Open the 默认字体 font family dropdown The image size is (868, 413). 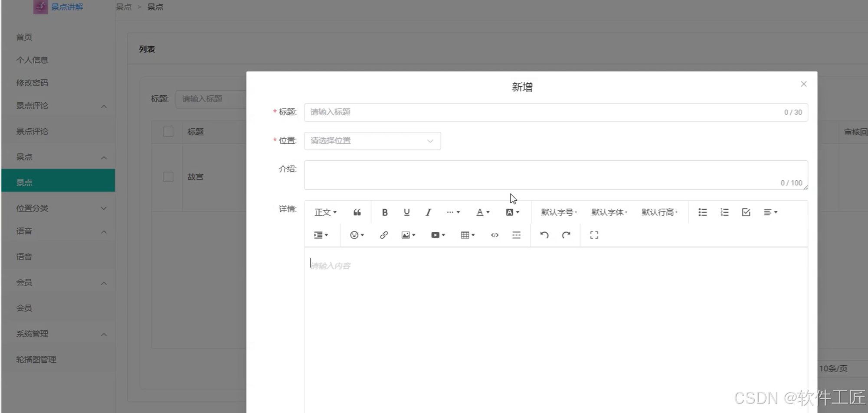[x=609, y=212]
